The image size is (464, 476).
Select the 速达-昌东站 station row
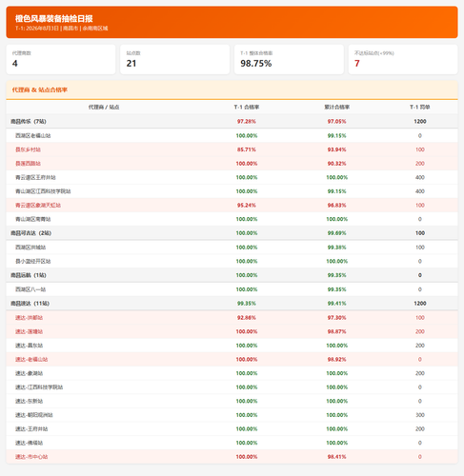(x=232, y=346)
